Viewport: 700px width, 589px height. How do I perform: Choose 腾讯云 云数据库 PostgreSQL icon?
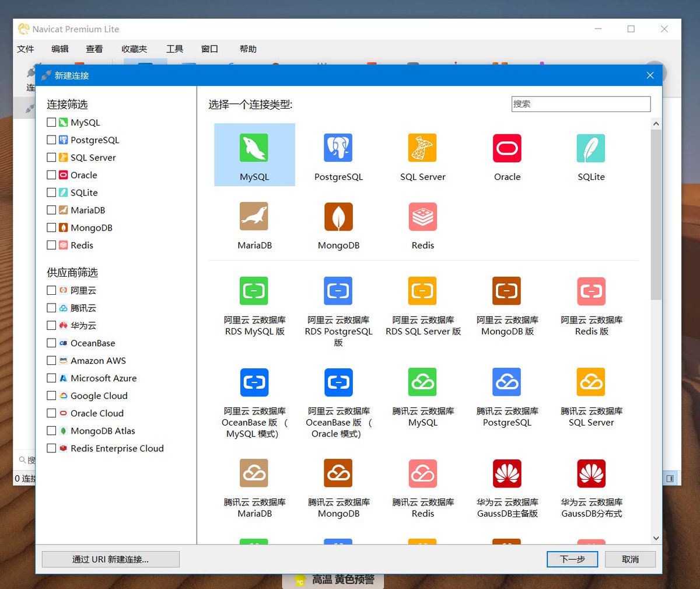pyautogui.click(x=507, y=382)
